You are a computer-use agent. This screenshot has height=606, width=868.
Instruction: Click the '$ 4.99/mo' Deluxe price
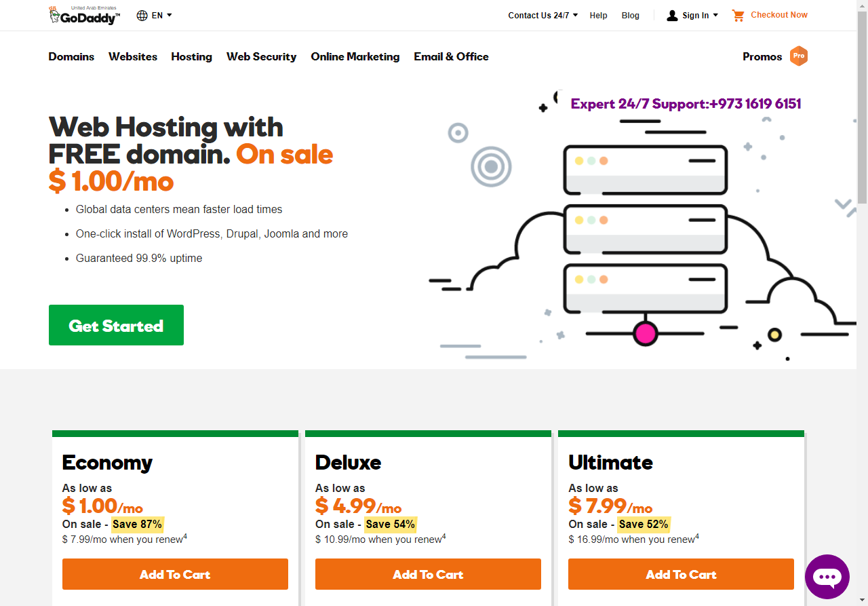358,506
